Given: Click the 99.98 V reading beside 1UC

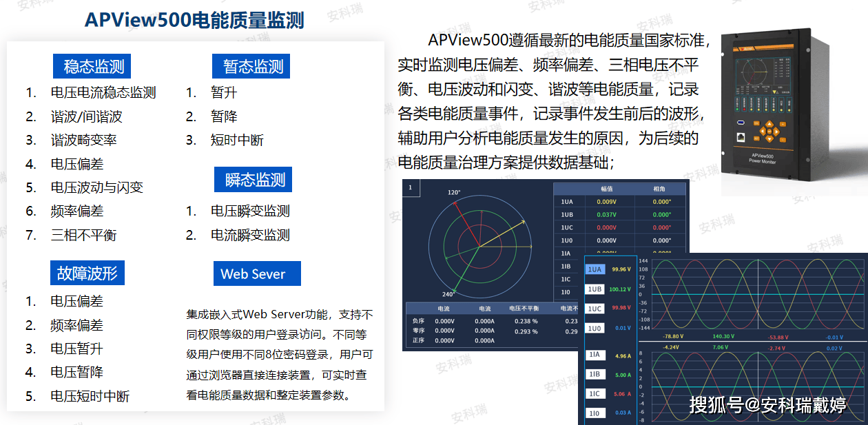Looking at the screenshot, I should coord(621,309).
